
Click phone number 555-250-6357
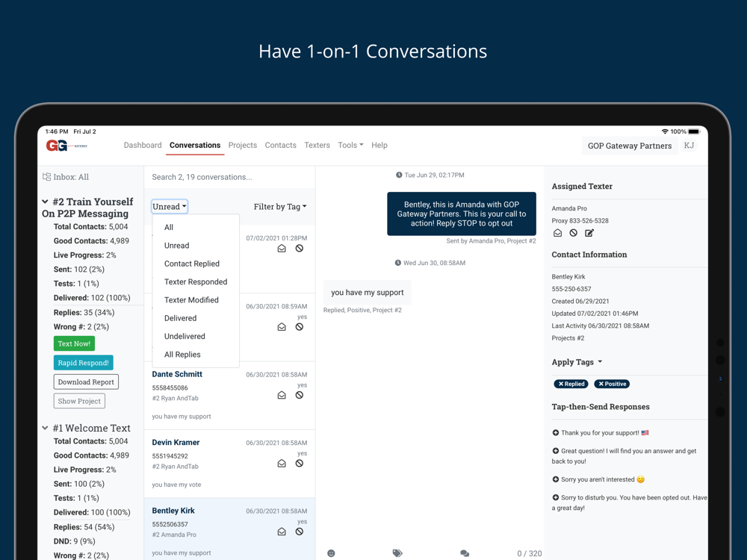tap(571, 289)
